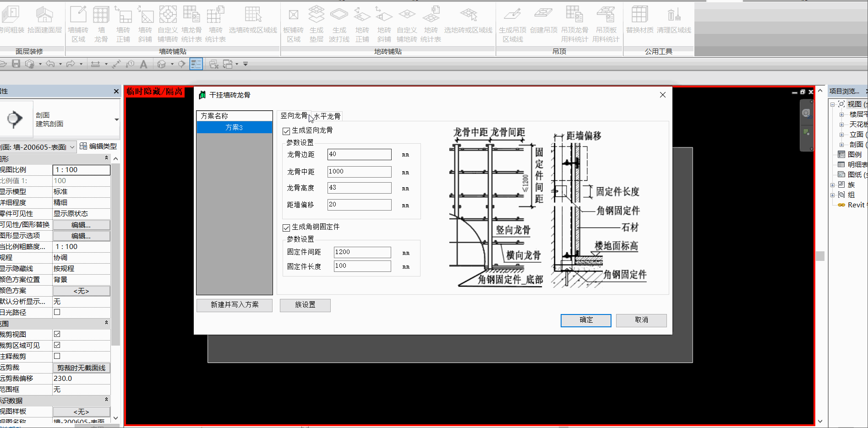Click 自定义铺墙砖 in the ribbon
868x428 pixels.
pos(168,24)
